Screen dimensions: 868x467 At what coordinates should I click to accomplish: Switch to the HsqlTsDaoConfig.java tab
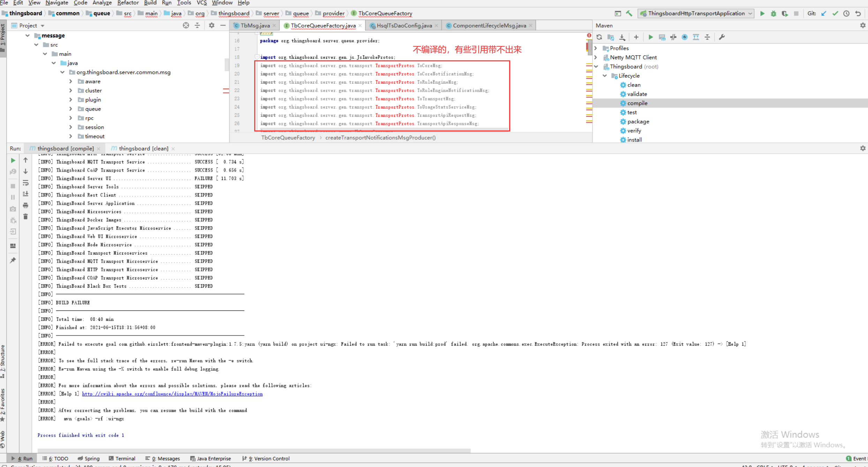[x=404, y=25]
